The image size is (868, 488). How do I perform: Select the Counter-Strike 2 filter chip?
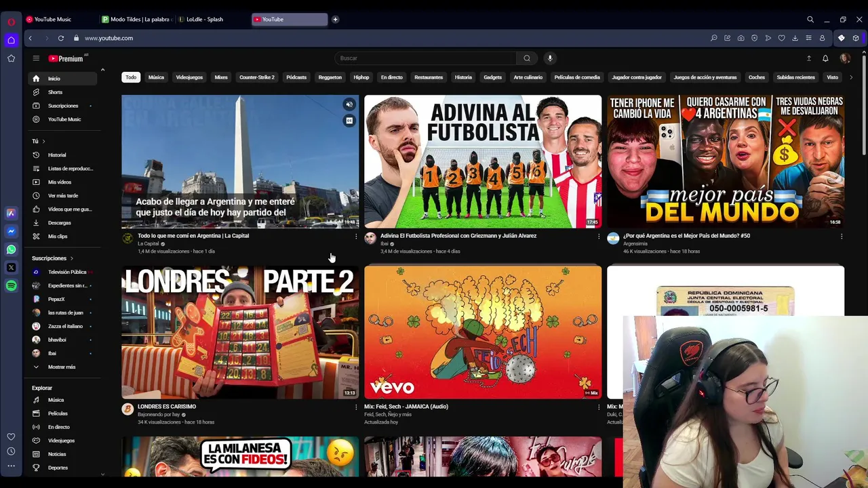(257, 77)
